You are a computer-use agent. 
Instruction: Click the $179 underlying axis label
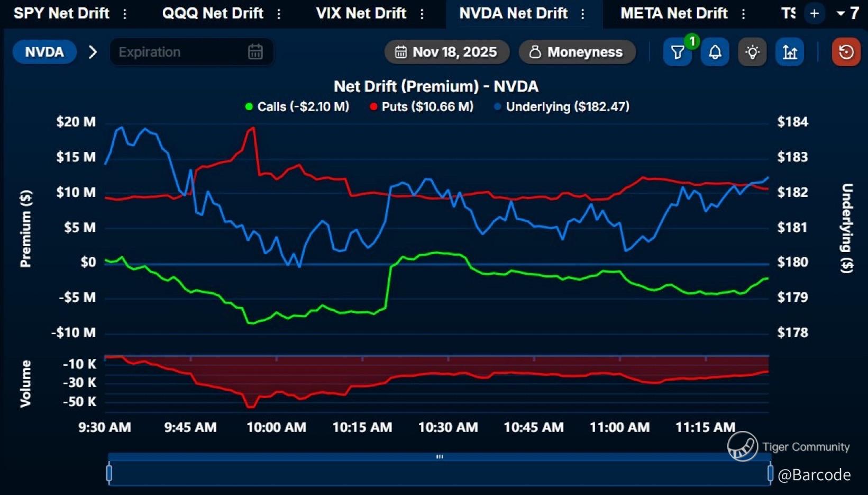click(x=793, y=298)
